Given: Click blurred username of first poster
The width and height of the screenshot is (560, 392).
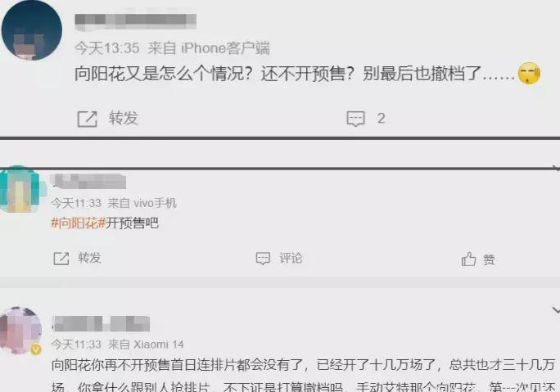Looking at the screenshot, I should click(135, 21).
